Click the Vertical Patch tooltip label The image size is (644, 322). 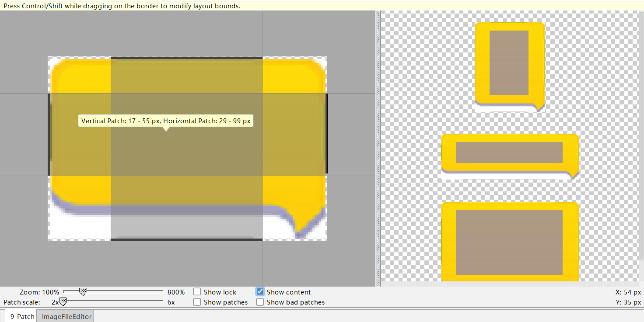click(x=166, y=121)
